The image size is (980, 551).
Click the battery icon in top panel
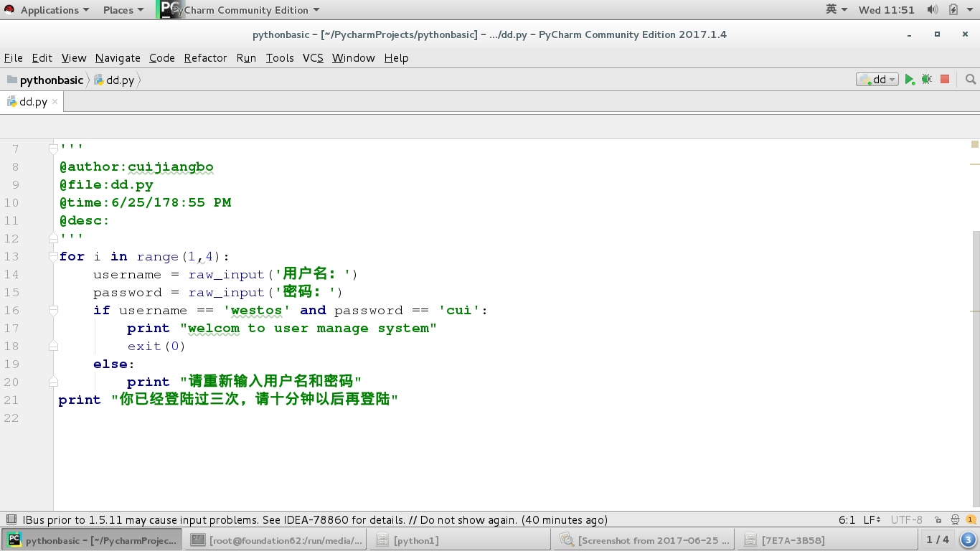(953, 9)
